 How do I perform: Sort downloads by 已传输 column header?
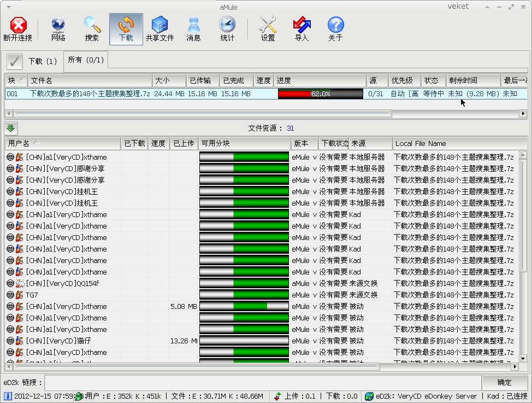coord(203,80)
